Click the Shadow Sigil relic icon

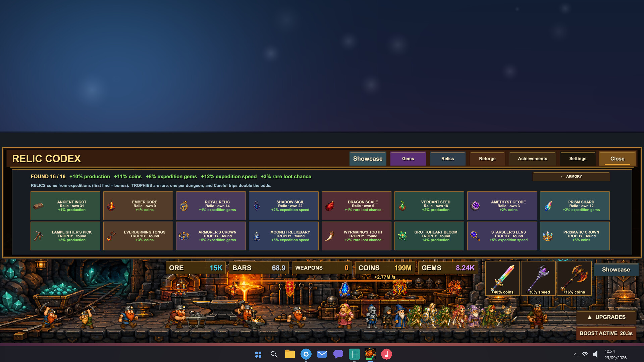pos(257,206)
